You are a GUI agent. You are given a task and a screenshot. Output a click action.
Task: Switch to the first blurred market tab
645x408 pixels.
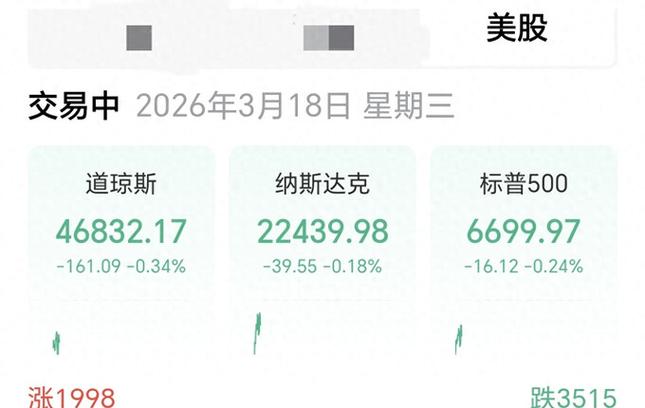click(139, 38)
